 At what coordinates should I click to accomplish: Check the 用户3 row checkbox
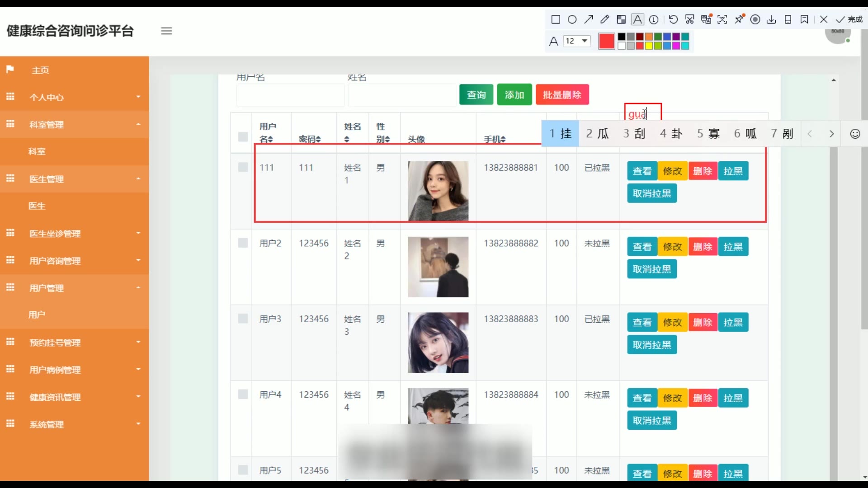[243, 319]
